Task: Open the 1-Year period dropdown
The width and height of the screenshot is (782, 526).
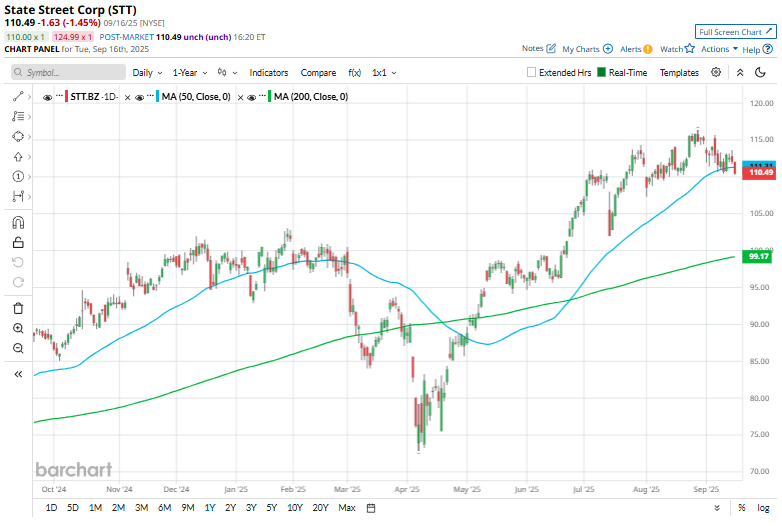Action: pyautogui.click(x=190, y=73)
